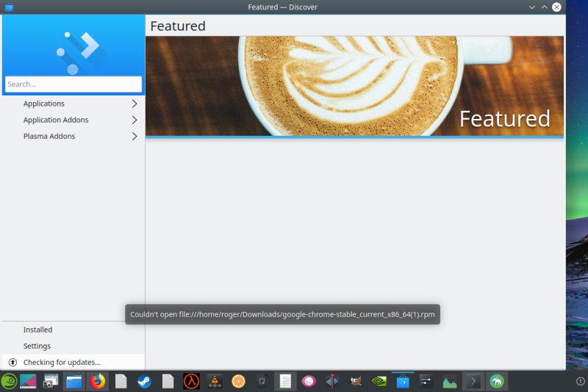Click the system monitor graph icon
The height and width of the screenshot is (392, 588).
pos(450,381)
